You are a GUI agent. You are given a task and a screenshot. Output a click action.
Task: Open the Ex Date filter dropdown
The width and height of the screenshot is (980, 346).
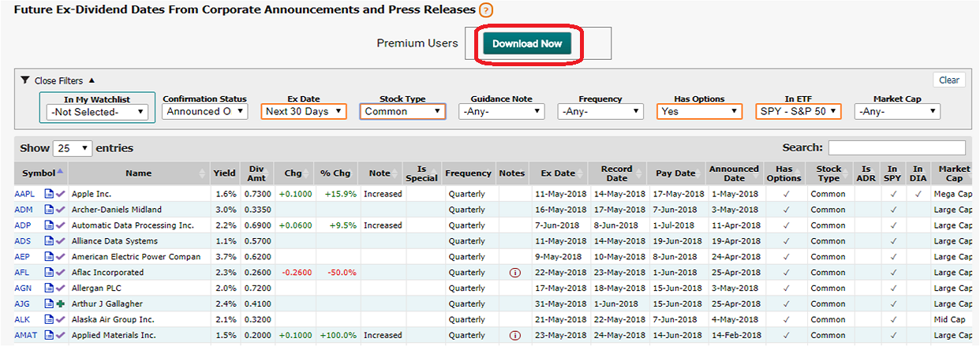(304, 112)
